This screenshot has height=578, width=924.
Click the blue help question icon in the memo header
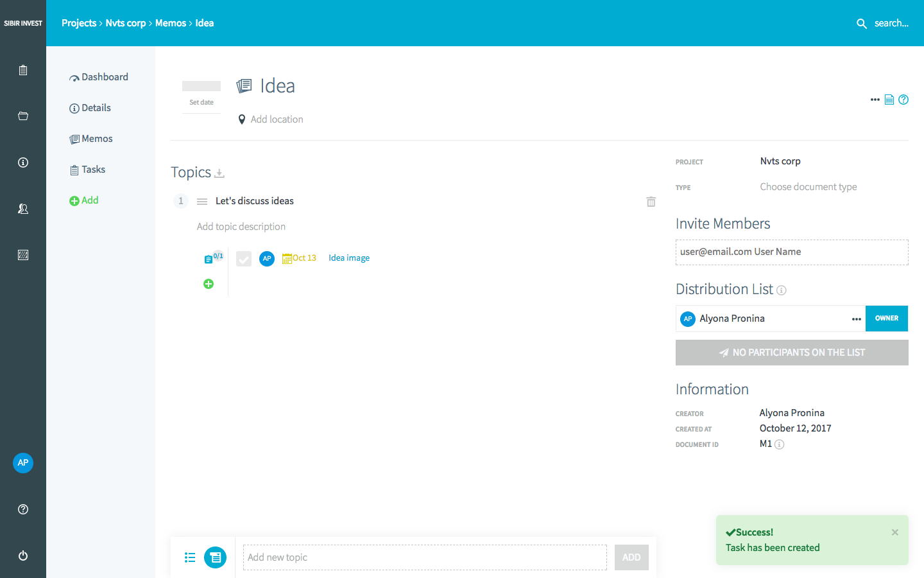903,100
